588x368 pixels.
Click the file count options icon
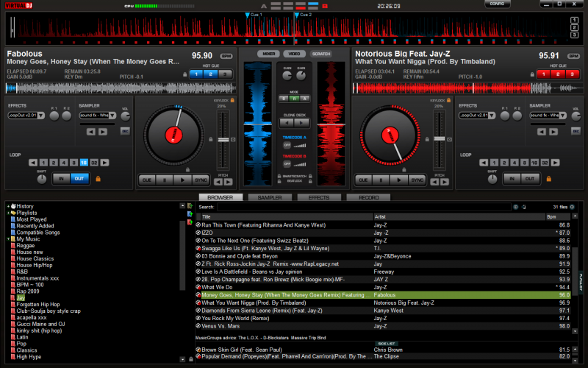coord(573,207)
